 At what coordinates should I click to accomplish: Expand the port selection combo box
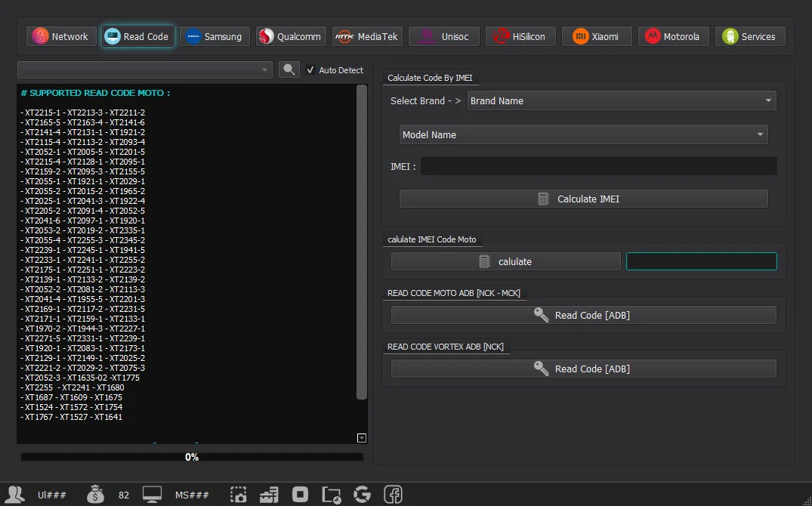(145, 69)
